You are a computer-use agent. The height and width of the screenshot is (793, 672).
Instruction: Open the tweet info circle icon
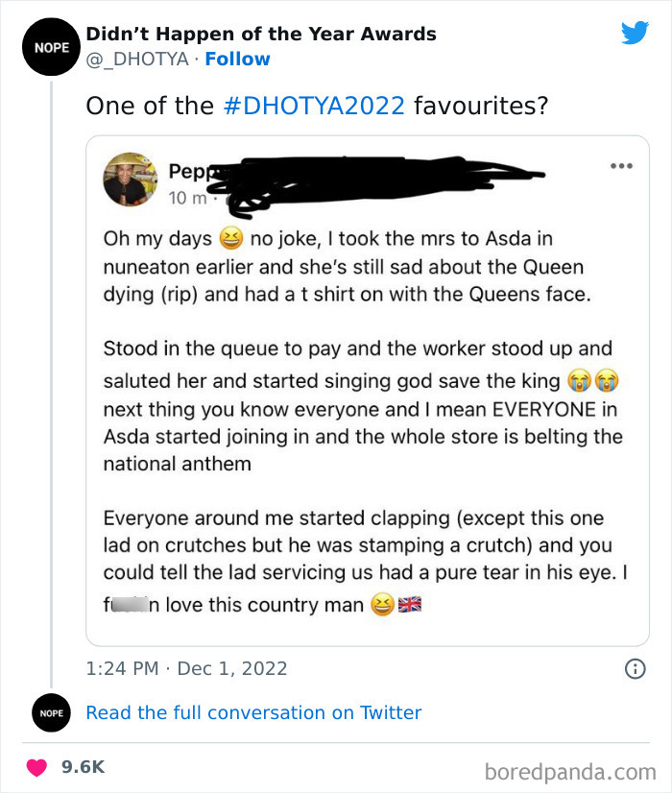tap(635, 669)
